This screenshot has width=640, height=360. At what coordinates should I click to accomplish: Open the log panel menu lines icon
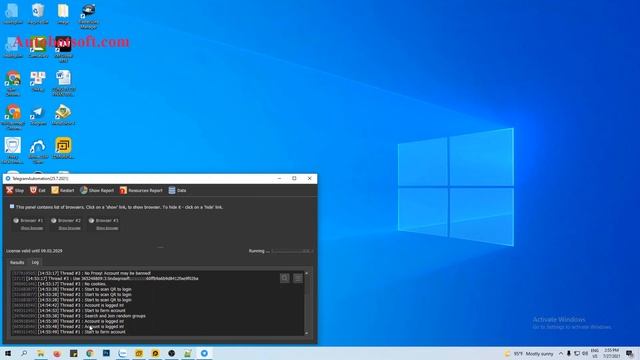click(x=298, y=278)
